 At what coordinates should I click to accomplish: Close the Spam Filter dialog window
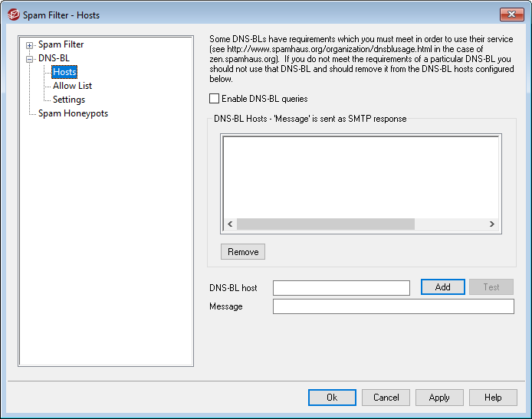pos(512,15)
